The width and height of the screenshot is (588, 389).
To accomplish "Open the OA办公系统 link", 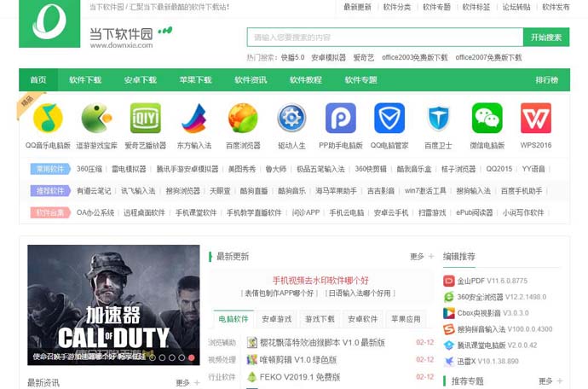I will tap(95, 212).
